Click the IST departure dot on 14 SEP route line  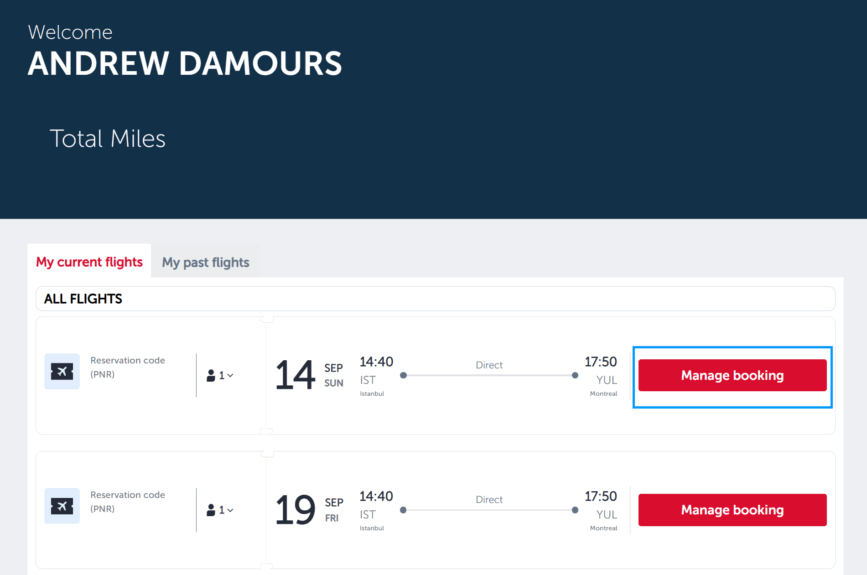404,375
